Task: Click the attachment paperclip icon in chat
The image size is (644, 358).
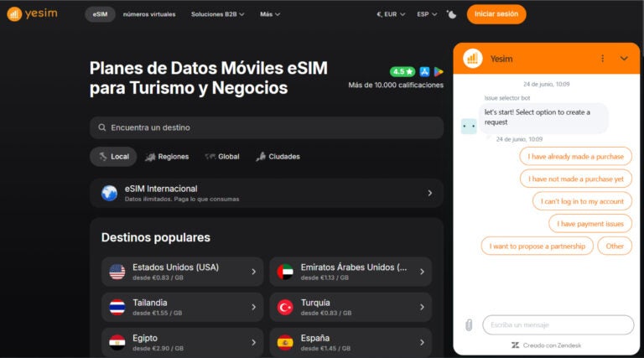Action: [x=469, y=325]
